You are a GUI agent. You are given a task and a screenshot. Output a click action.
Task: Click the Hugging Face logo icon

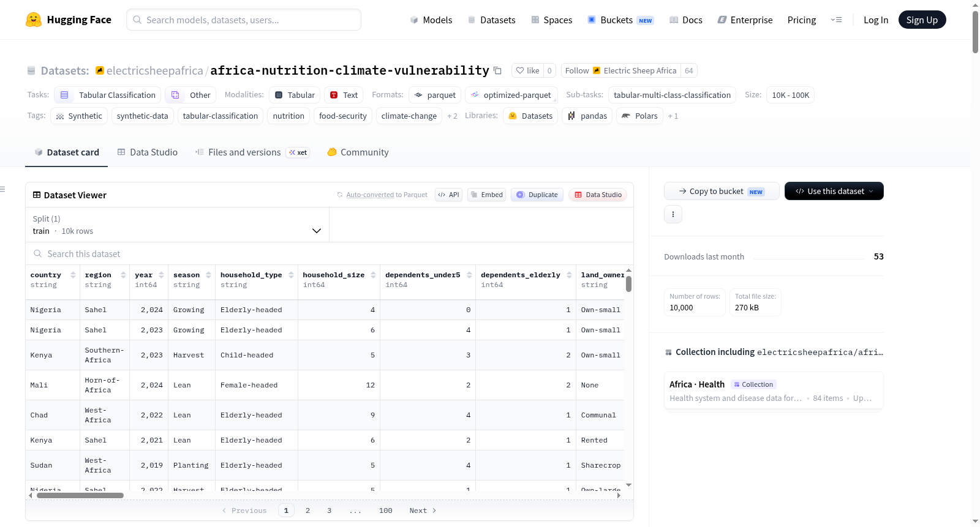(34, 20)
